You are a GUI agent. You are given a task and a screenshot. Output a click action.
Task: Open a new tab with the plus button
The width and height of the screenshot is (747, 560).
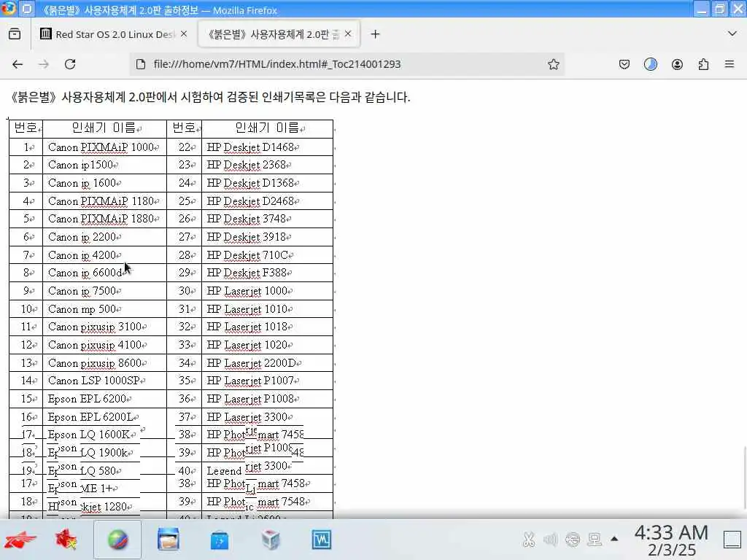click(376, 34)
